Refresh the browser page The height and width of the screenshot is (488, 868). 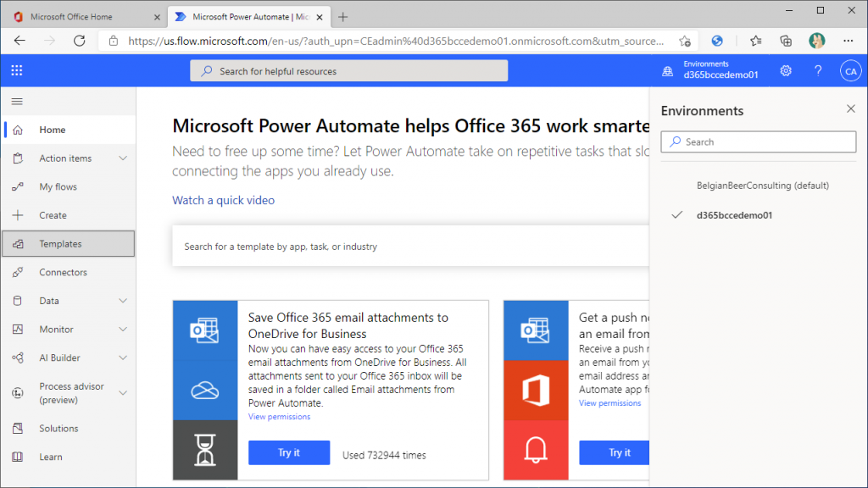coord(80,41)
